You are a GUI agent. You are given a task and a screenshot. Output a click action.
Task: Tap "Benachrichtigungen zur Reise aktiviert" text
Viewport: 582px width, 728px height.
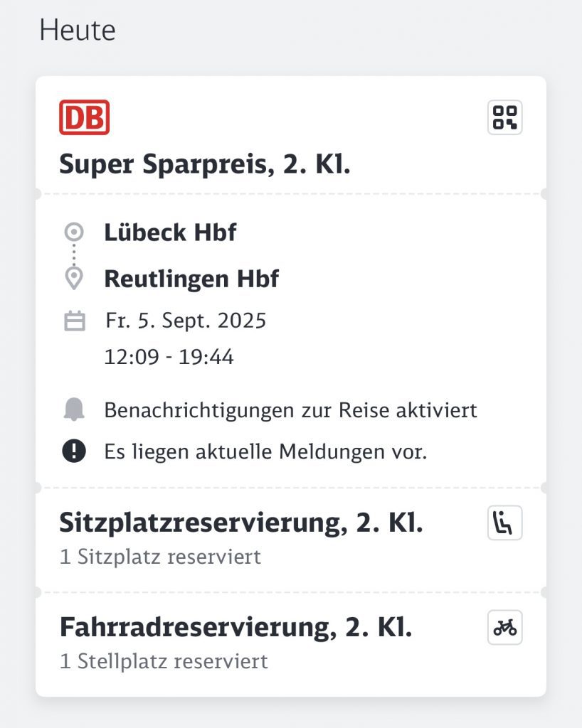click(x=290, y=410)
